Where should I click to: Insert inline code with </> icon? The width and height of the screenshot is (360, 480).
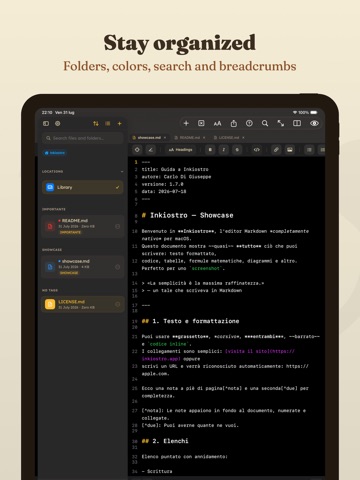click(x=257, y=150)
